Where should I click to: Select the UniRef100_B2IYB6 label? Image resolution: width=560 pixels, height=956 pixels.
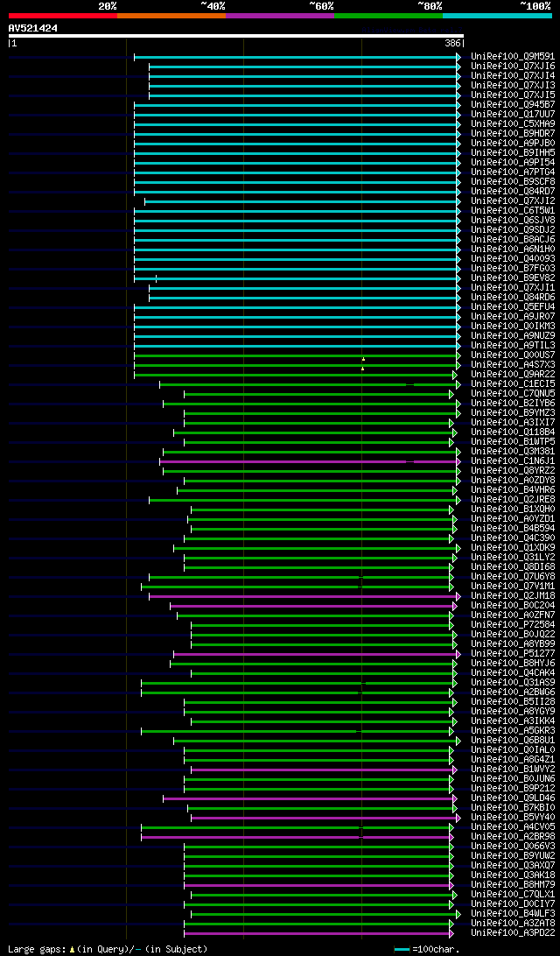pos(513,404)
